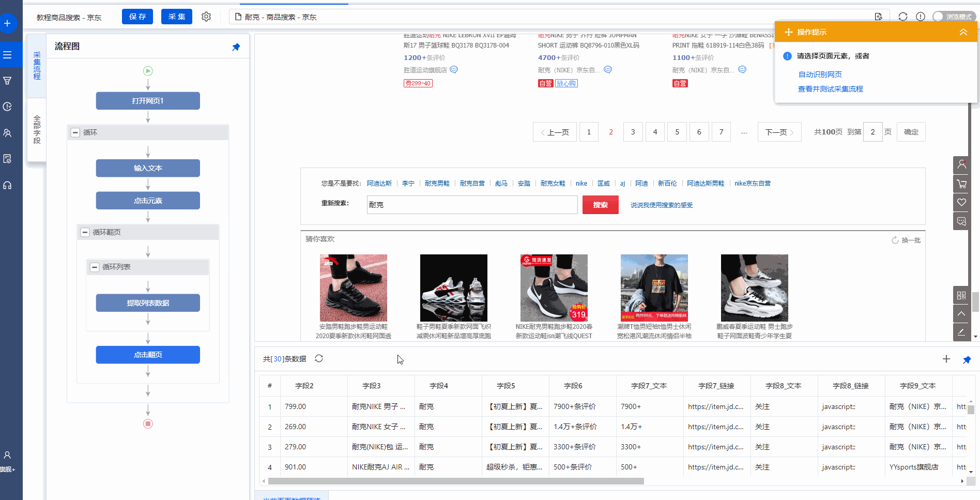The height and width of the screenshot is (500, 980).
Task: Go to page 3 in pagination
Action: (633, 132)
